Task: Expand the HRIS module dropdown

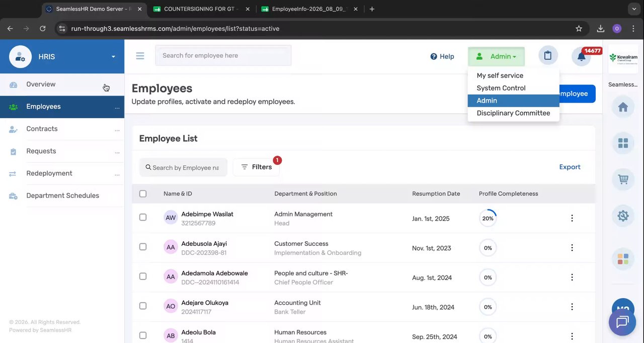Action: [113, 57]
